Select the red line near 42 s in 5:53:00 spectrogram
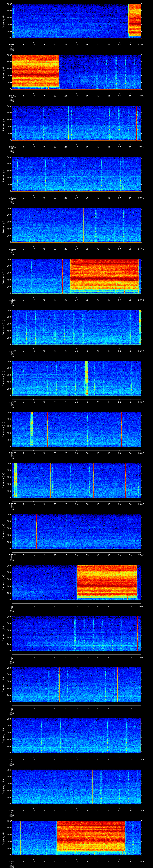This screenshot has height=868, width=153. pyautogui.click(x=103, y=378)
